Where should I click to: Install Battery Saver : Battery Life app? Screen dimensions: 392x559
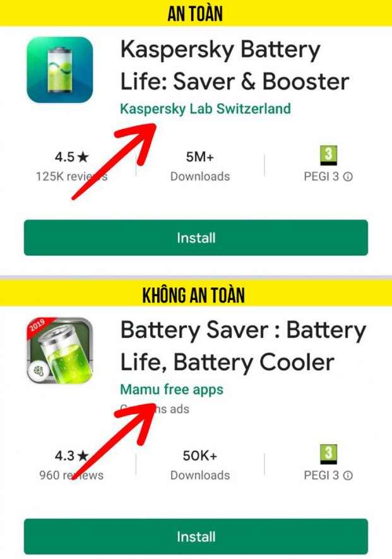click(196, 536)
